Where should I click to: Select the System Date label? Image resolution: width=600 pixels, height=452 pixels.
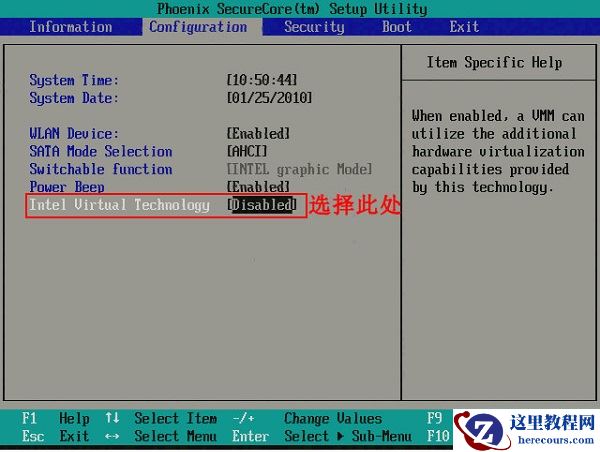74,98
